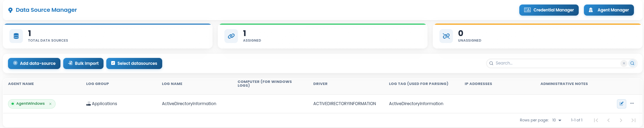
Task: Click the Data Source Manager pin icon
Action: 10,10
